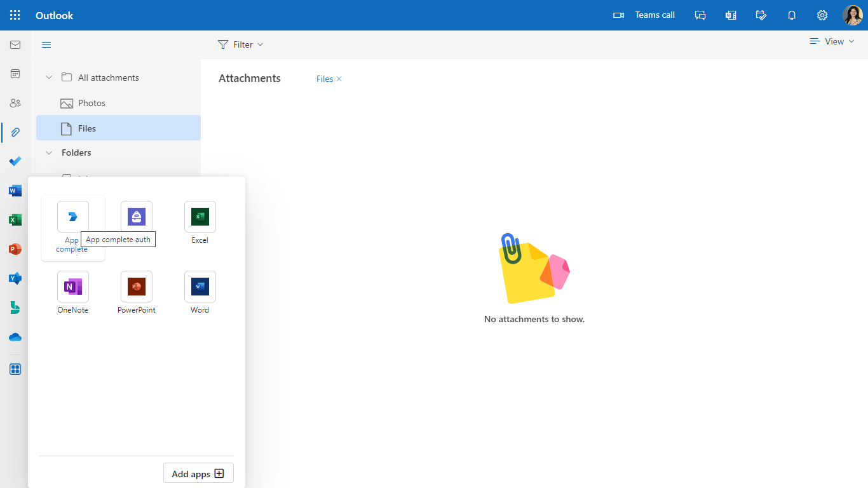Start a Teams call from the header

[x=644, y=15]
